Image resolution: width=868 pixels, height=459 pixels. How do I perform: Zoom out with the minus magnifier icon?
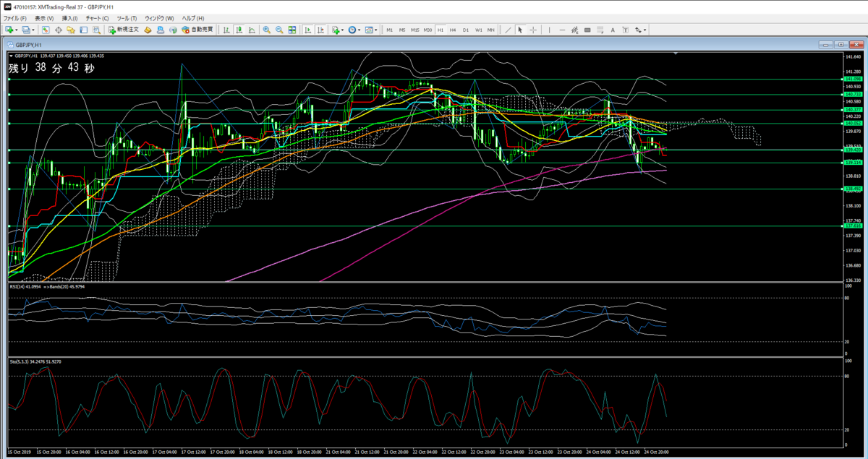point(279,30)
